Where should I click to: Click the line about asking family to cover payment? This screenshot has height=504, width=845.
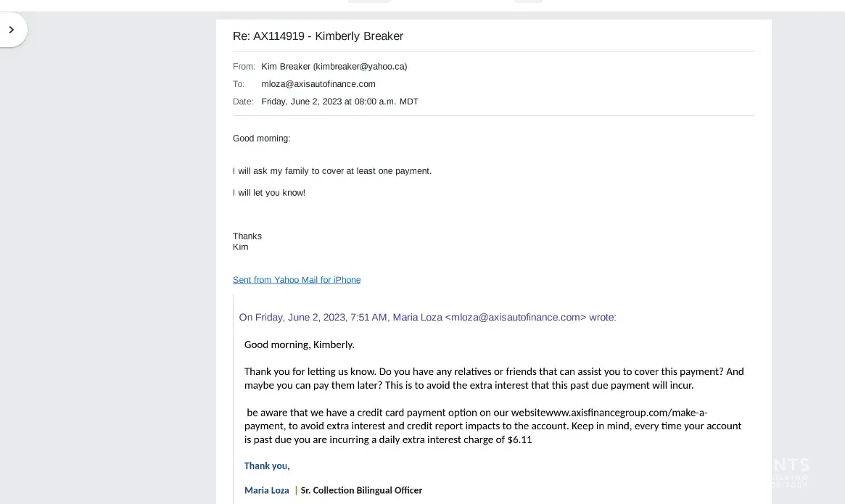(x=332, y=171)
